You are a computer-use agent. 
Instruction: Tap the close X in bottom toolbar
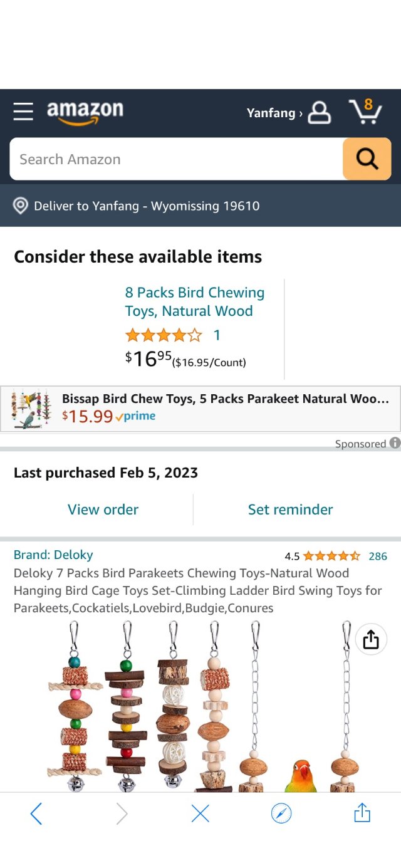pos(200,813)
